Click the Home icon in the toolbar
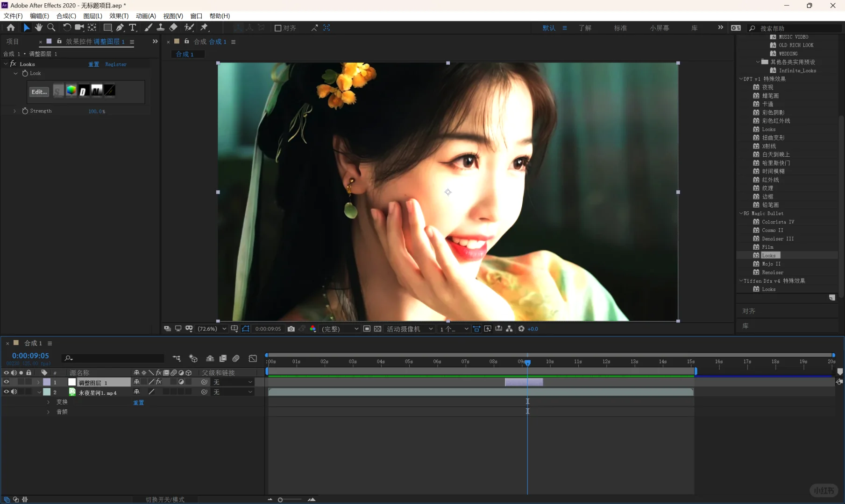Image resolution: width=845 pixels, height=504 pixels. (10, 28)
